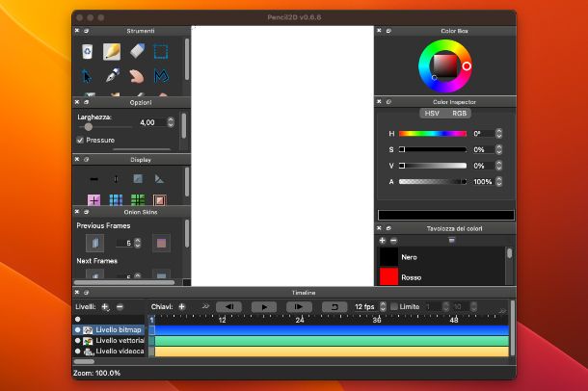Image resolution: width=588 pixels, height=391 pixels.
Task: Select the Pen nib tool
Action: pos(112,76)
